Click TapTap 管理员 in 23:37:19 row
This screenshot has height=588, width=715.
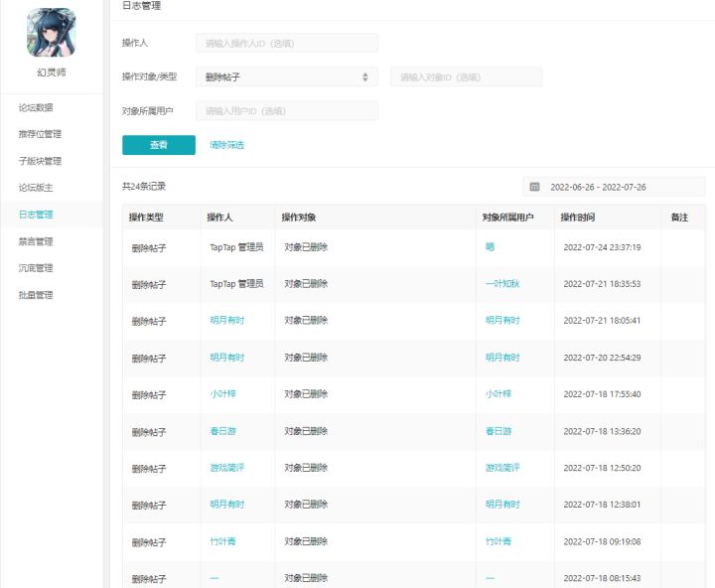tap(236, 247)
